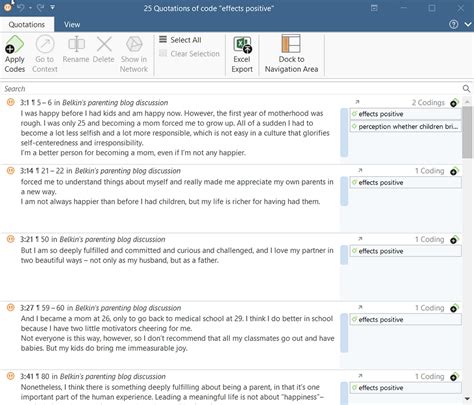Export quotations with Excel Export
Viewport: 474px width, 405px height.
pyautogui.click(x=242, y=54)
